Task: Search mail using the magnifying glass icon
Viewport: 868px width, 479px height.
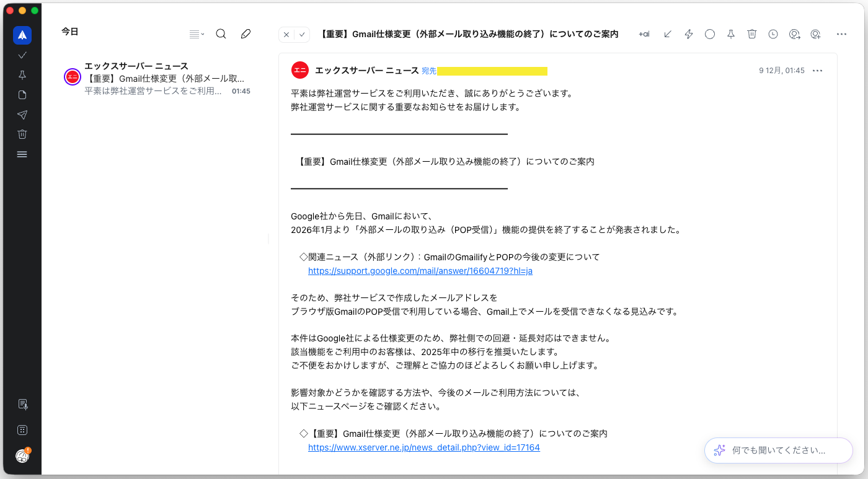Action: 221,34
